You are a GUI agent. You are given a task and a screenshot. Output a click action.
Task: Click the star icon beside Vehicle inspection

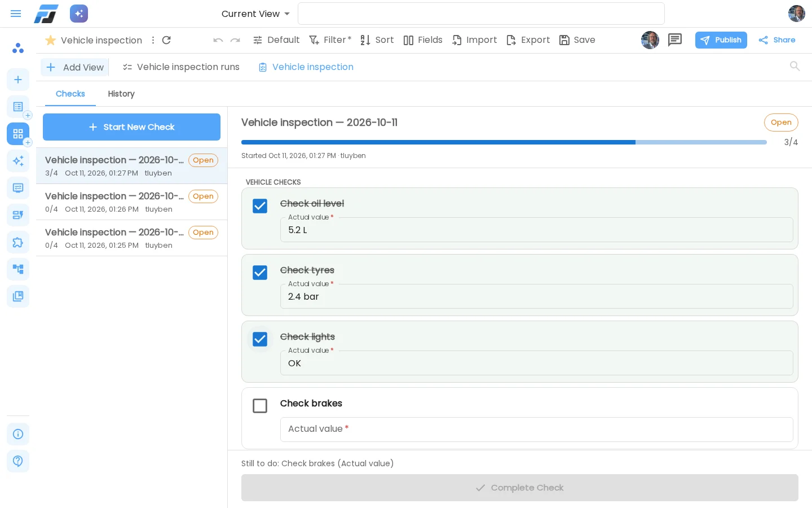tap(50, 40)
